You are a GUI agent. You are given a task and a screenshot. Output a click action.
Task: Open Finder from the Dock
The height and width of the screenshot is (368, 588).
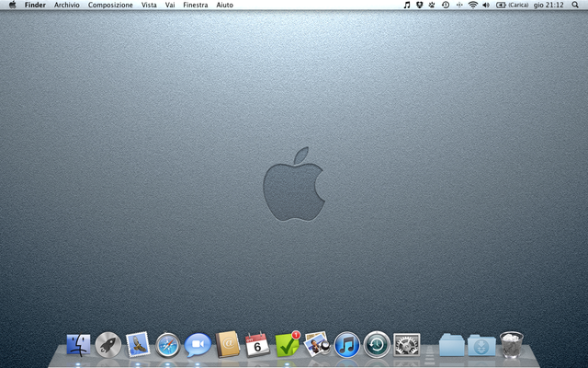coord(78,345)
